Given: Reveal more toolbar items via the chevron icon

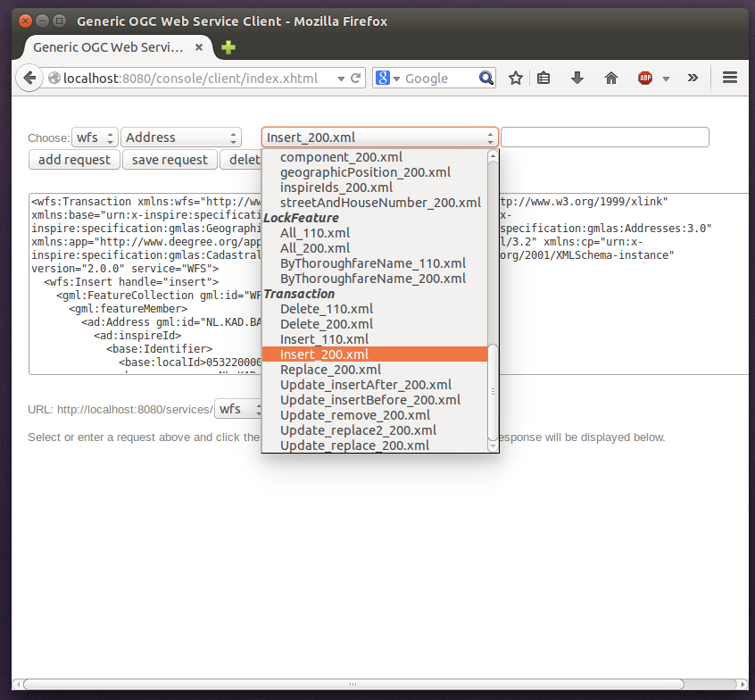Looking at the screenshot, I should click(693, 78).
